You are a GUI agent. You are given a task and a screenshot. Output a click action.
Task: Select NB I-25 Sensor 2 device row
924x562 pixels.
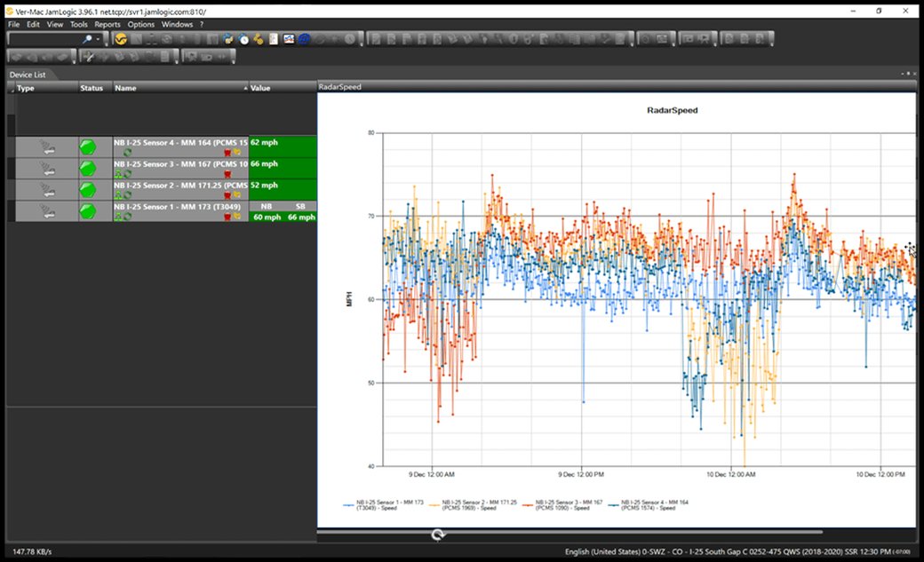point(178,186)
